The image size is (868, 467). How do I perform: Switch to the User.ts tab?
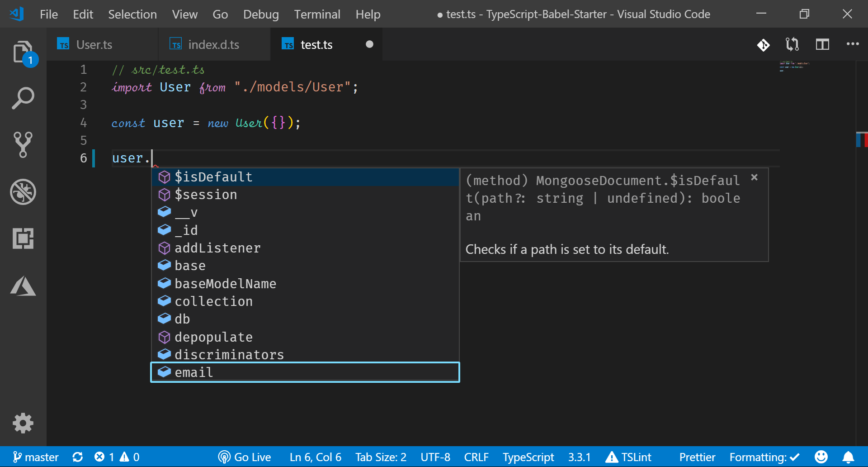tap(94, 44)
